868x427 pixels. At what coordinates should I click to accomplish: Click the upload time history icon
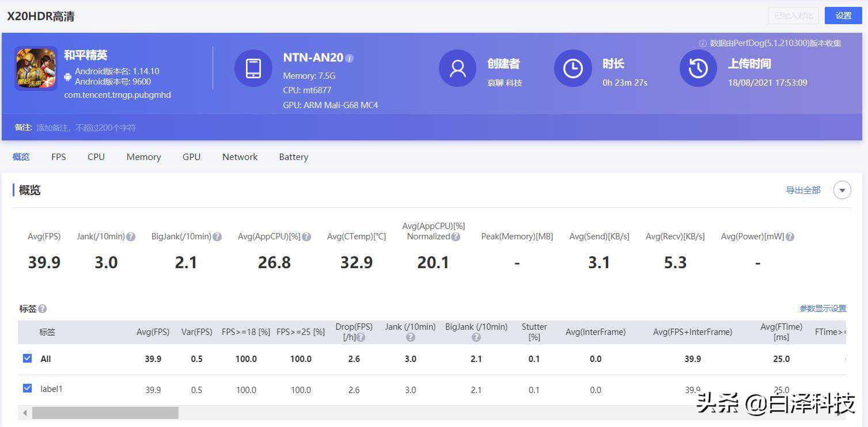pos(698,68)
